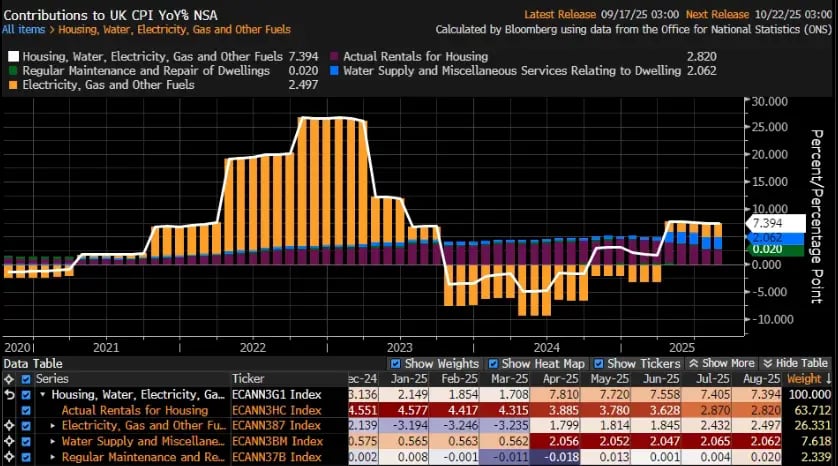
Task: Collapse the Housing, Water, Electricity, Gas tree row
Action: (42, 395)
